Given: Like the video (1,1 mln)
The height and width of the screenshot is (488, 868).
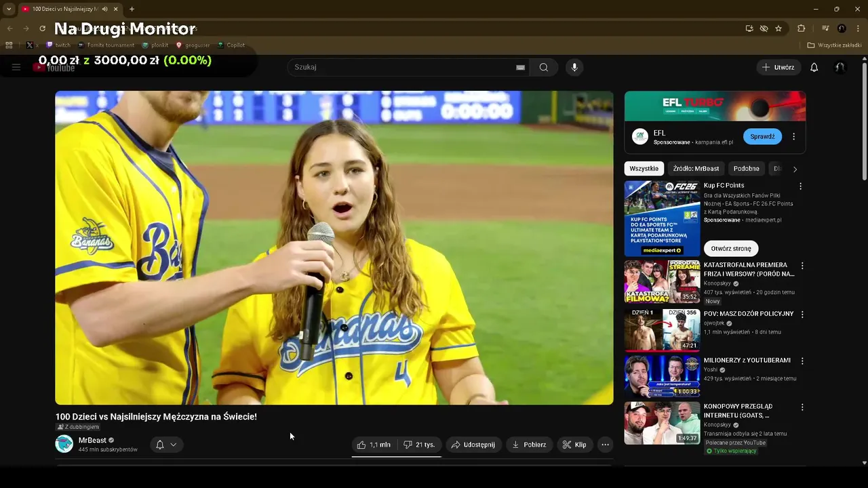Looking at the screenshot, I should point(374,445).
